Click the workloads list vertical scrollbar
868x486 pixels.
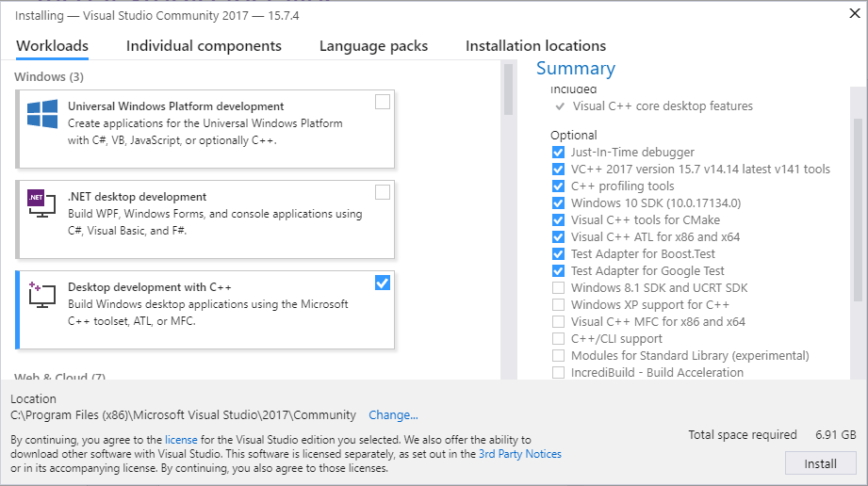pyautogui.click(x=508, y=90)
